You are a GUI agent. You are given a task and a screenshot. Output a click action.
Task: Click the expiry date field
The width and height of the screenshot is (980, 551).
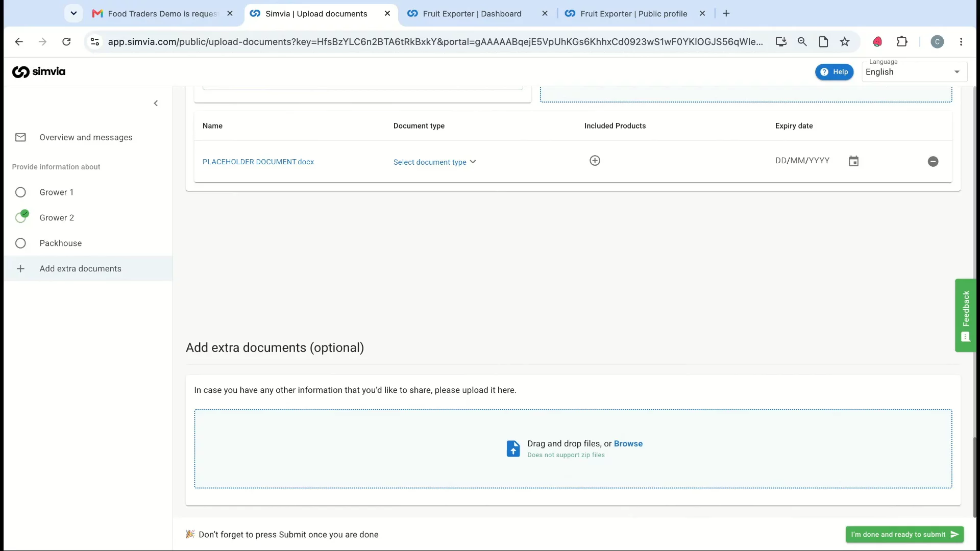tap(802, 161)
